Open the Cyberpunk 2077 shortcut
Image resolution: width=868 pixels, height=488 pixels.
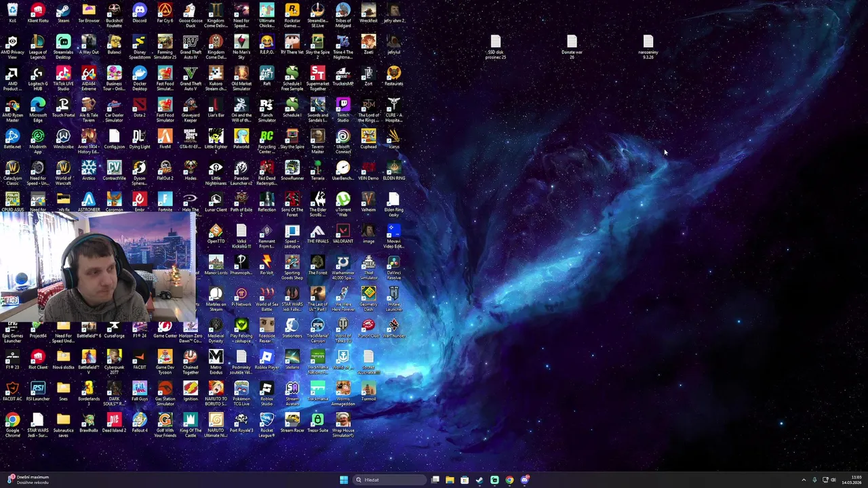coord(114,362)
